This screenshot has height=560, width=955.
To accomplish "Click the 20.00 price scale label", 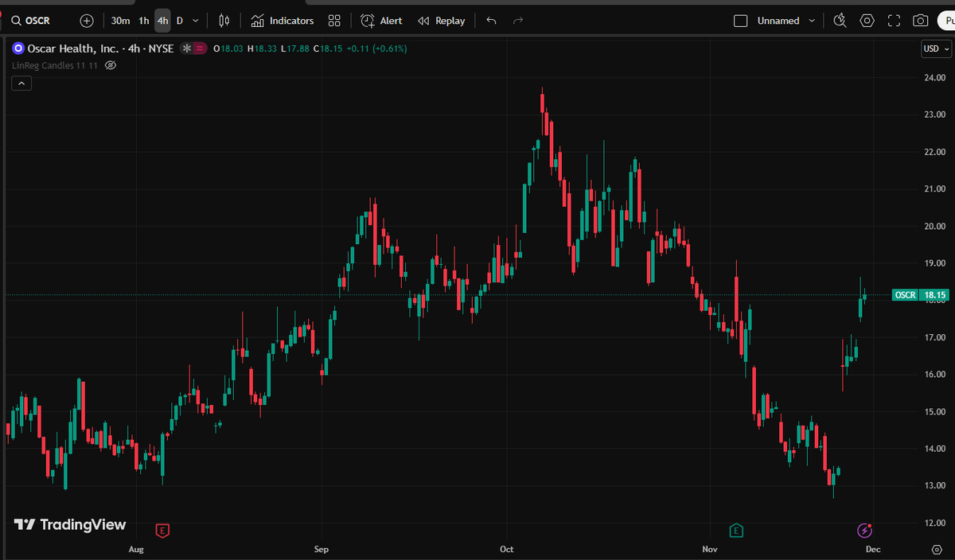I will coord(934,226).
